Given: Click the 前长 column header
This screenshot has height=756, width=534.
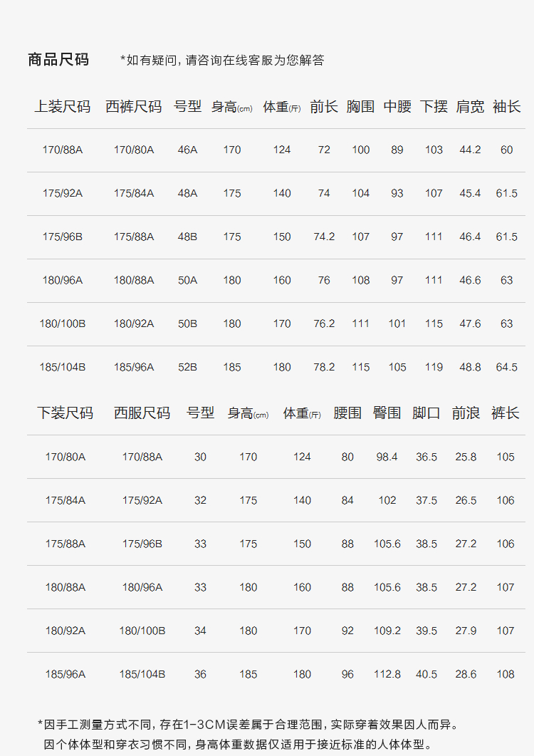Looking at the screenshot, I should click(x=324, y=107).
